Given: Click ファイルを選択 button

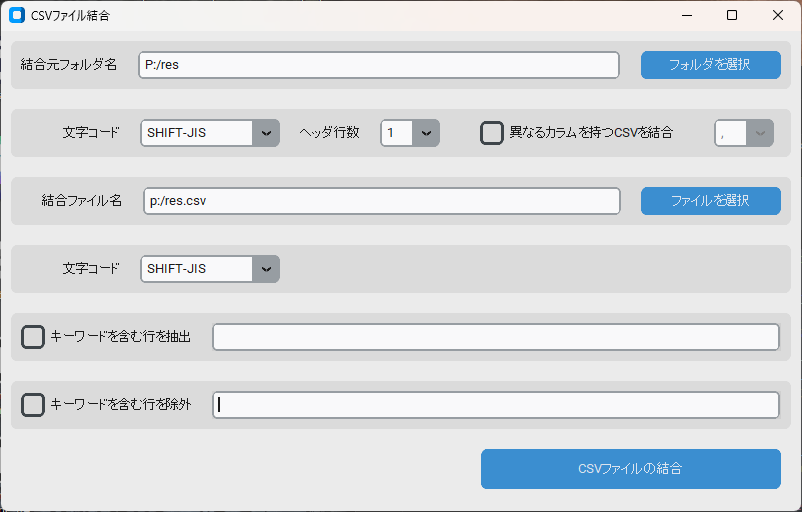Looking at the screenshot, I should pos(710,201).
